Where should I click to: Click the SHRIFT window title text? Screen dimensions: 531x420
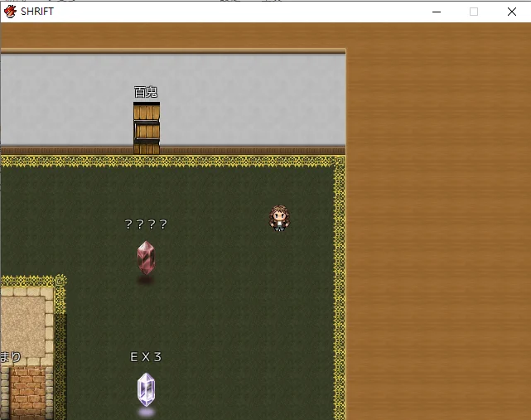click(x=37, y=12)
